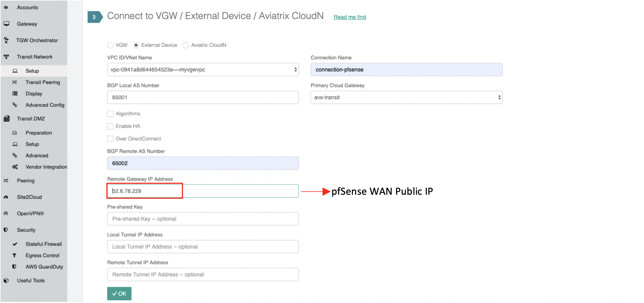This screenshot has height=303, width=644.
Task: Click the Accounts icon in sidebar
Action: (x=6, y=7)
